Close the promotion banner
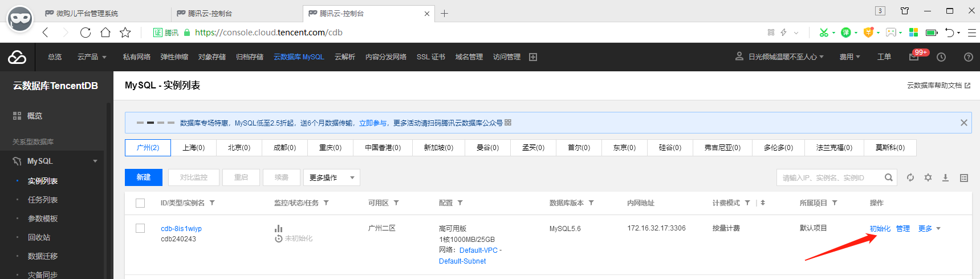980x279 pixels. click(x=964, y=123)
